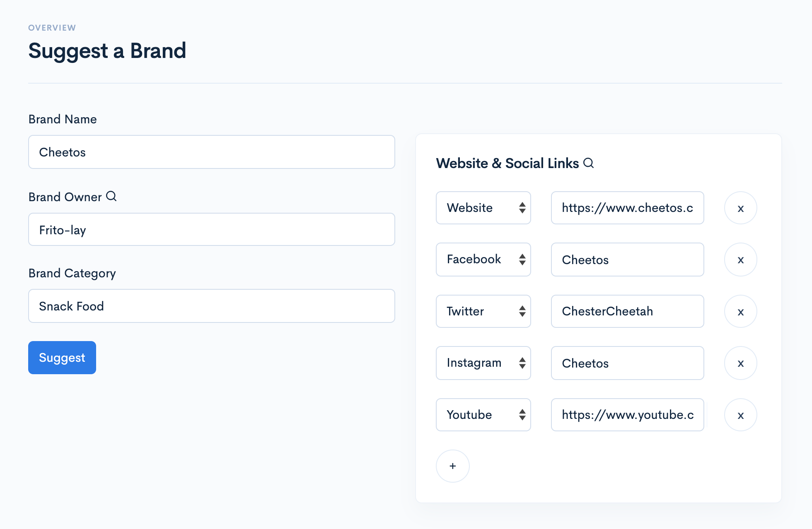Click the Brand Name label
Viewport: 812px width, 529px height.
point(63,119)
